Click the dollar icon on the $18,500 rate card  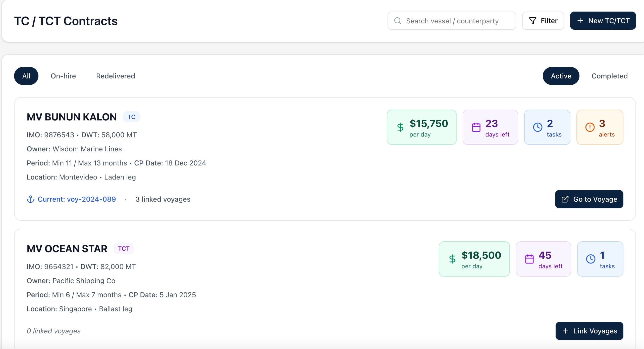coord(452,259)
